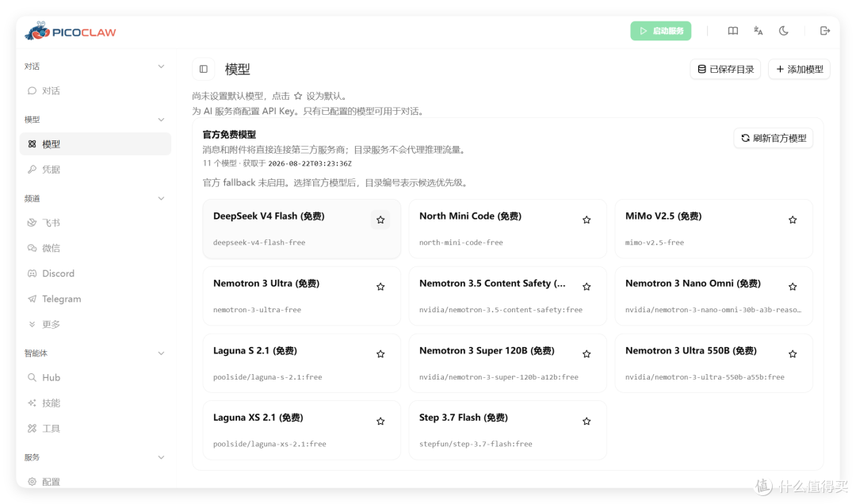
Task: Click the PicoClaw logo
Action: click(71, 32)
